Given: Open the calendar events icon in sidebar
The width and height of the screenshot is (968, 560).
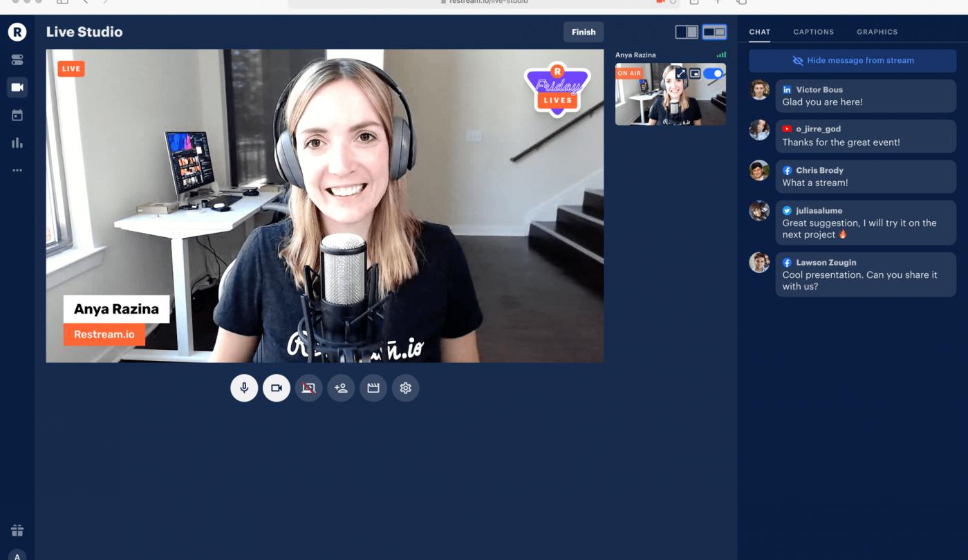Looking at the screenshot, I should tap(17, 115).
